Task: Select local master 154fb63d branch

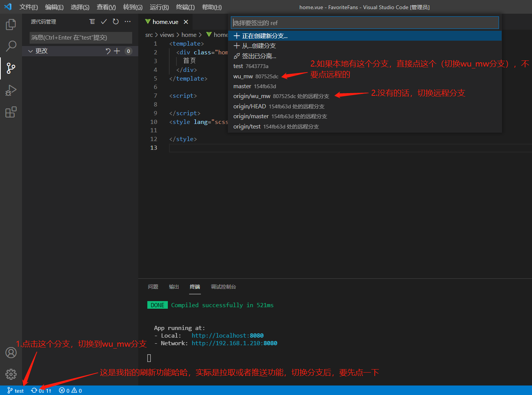Action: pos(365,86)
